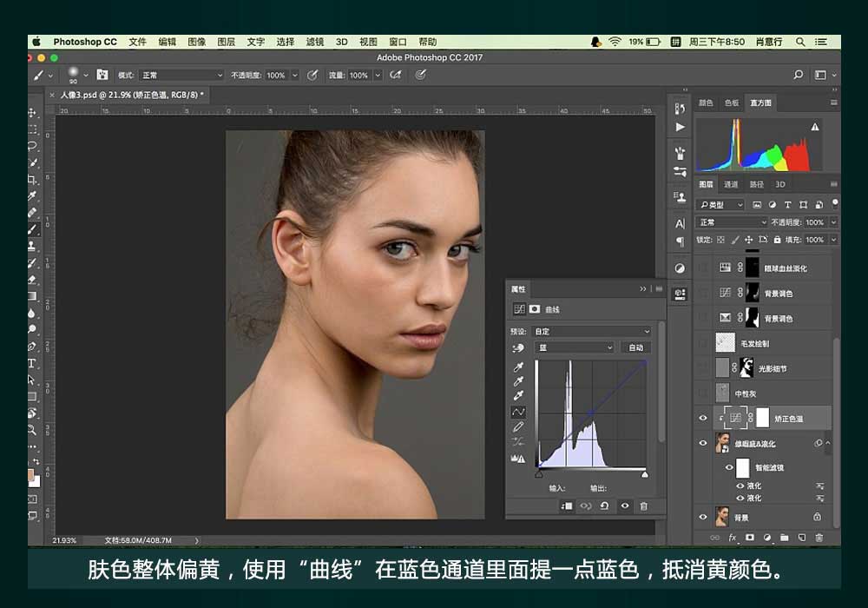
Task: Click the foreground color swatch
Action: tap(31, 475)
